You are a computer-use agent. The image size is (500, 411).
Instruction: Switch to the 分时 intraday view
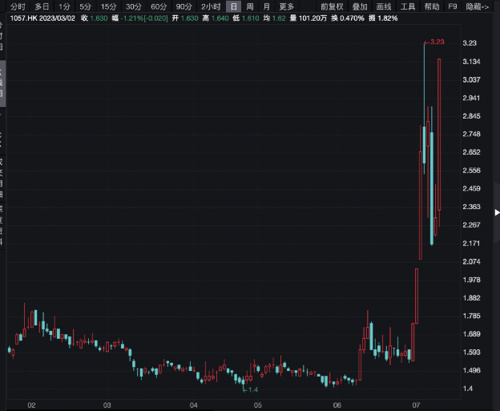(17, 6)
